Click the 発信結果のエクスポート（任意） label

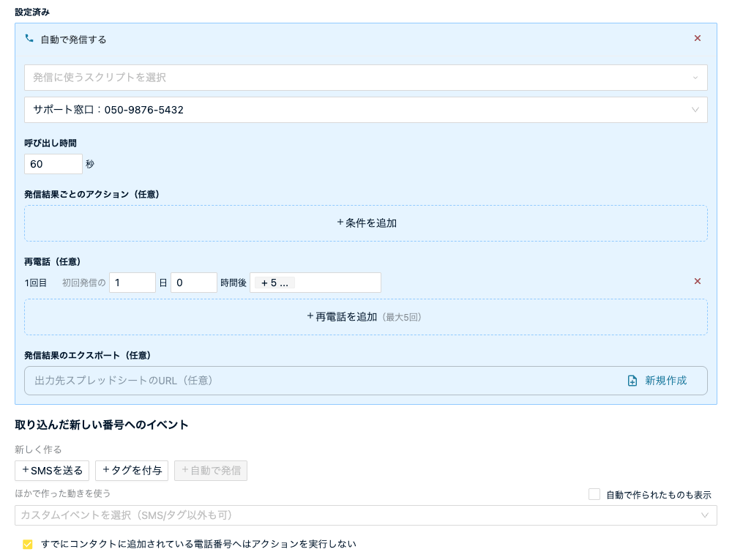pyautogui.click(x=87, y=356)
